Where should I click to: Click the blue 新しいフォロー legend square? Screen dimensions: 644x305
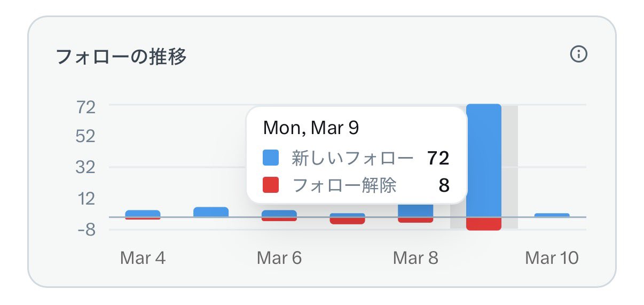click(x=271, y=158)
